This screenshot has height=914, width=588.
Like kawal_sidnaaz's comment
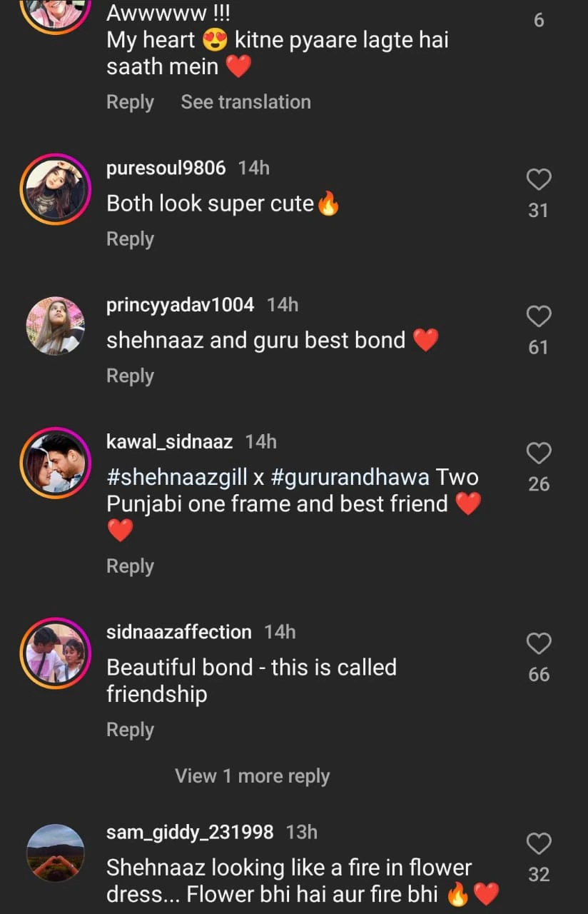(x=539, y=453)
